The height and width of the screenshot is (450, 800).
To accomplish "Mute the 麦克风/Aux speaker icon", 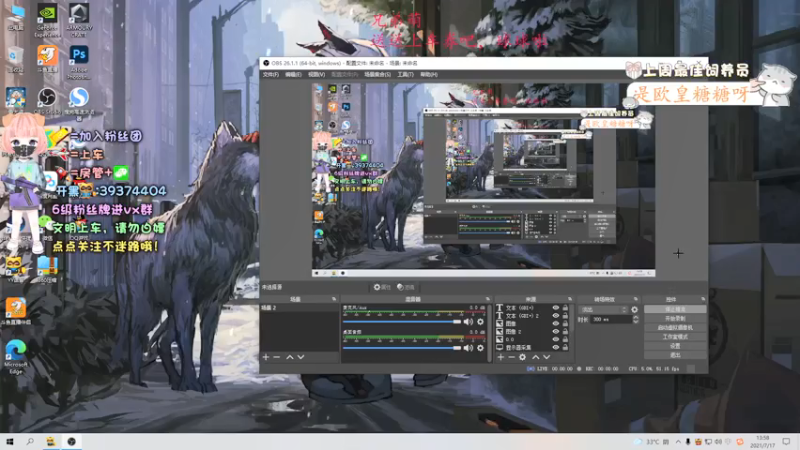I will (468, 321).
